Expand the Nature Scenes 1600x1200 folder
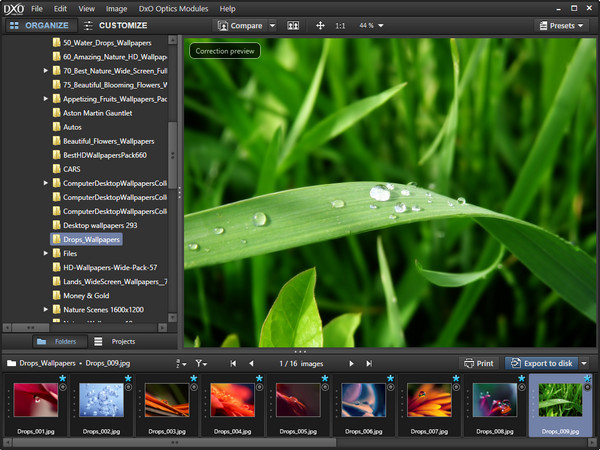The height and width of the screenshot is (450, 600). pyautogui.click(x=46, y=310)
